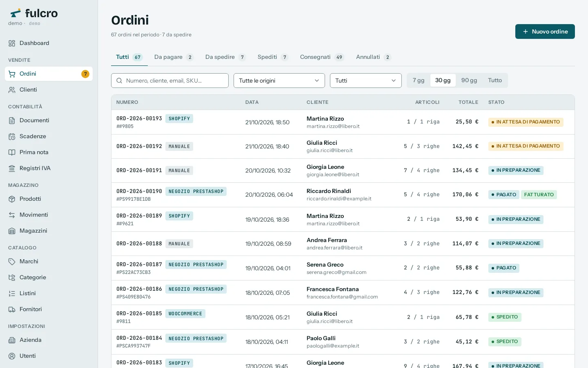
Task: Open the Tutti status dropdown
Action: 366,81
